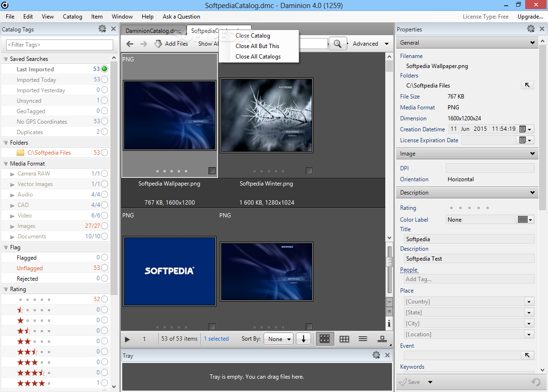Close the Tray panel
This screenshot has width=548, height=392.
387,355
